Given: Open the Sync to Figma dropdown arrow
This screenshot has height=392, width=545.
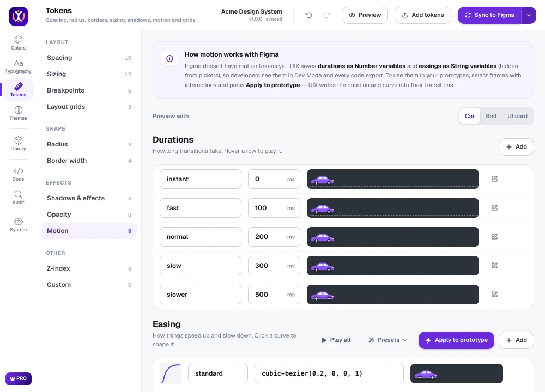Looking at the screenshot, I should 529,15.
